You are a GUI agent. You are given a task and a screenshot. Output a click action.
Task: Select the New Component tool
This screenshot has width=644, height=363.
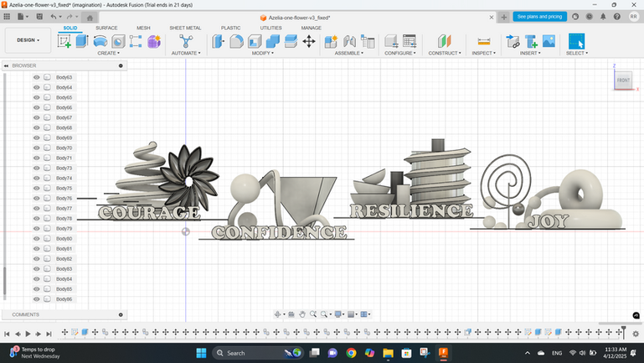pos(331,42)
